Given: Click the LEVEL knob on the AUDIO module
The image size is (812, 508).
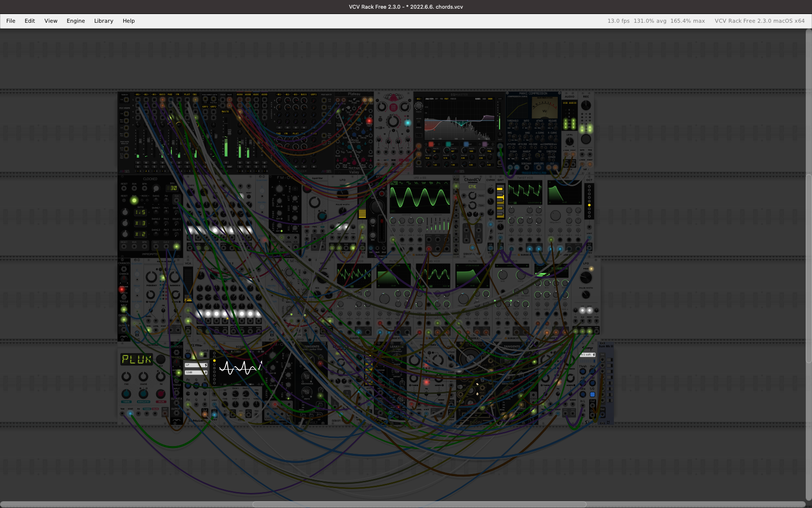Looking at the screenshot, I should (570, 141).
